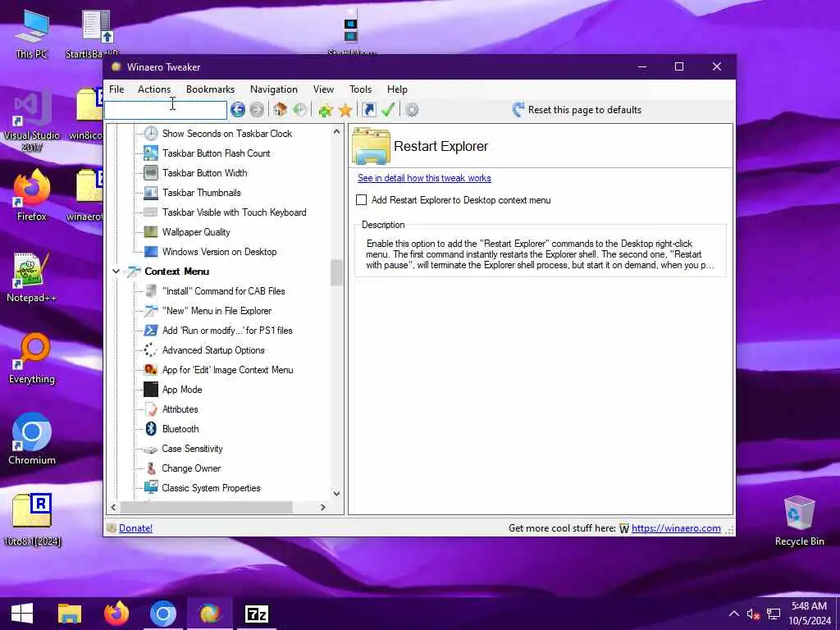The width and height of the screenshot is (840, 630).
Task: Select Classic System Properties item
Action: point(211,488)
